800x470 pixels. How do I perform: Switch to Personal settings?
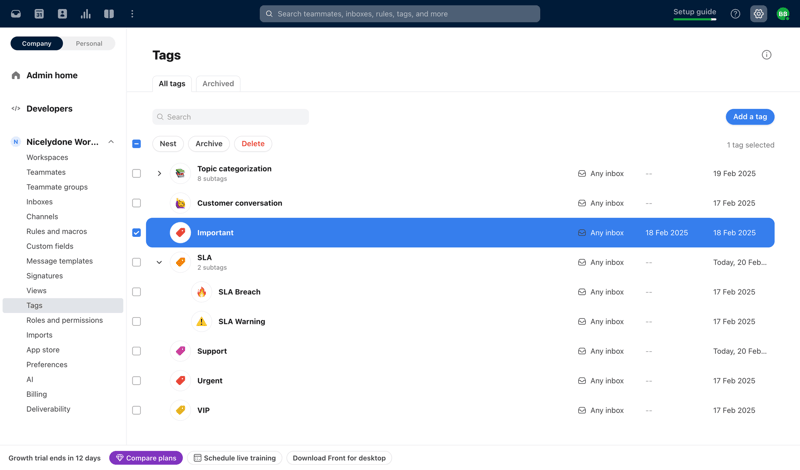click(89, 43)
